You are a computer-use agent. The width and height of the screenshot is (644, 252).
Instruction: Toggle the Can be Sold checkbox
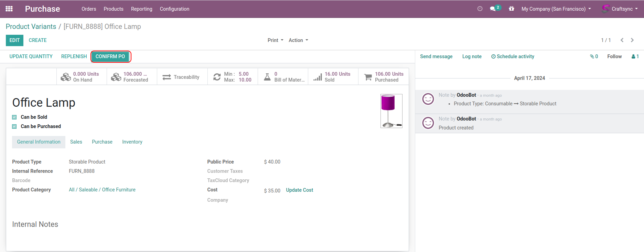(14, 117)
